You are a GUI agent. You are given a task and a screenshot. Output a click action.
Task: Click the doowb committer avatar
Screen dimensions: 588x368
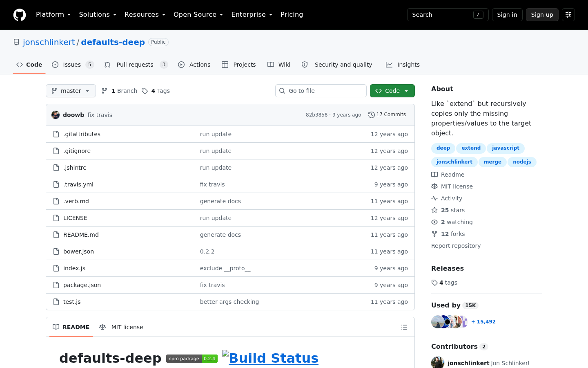coord(56,115)
